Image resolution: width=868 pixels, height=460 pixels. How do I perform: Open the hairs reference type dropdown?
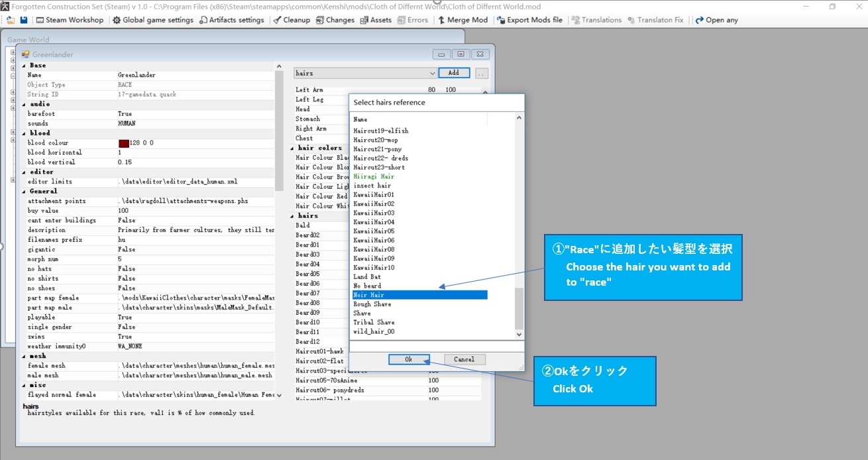coord(365,73)
